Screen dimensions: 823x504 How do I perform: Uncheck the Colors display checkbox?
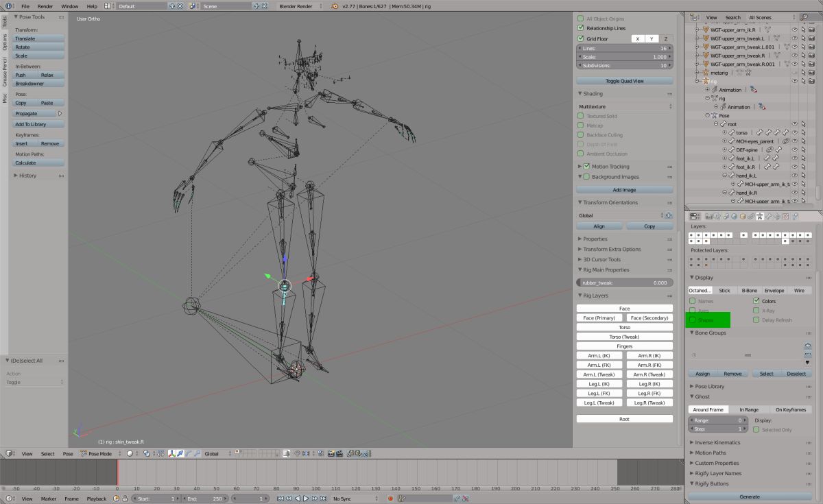coord(756,301)
